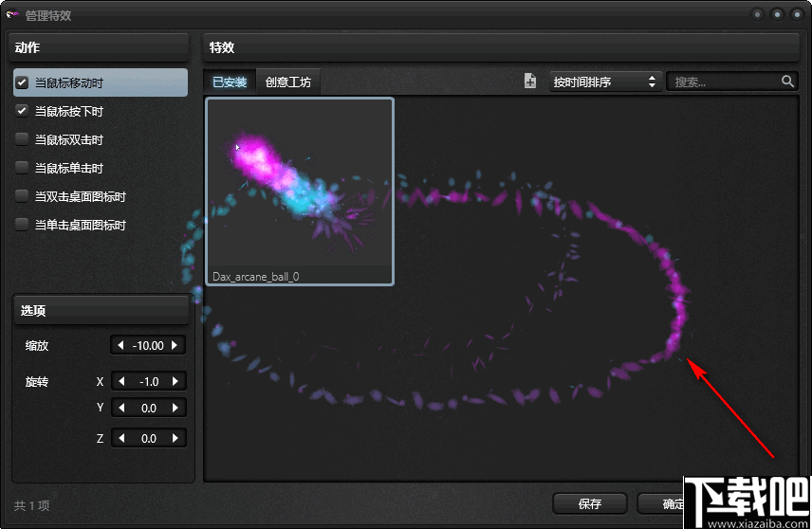Increase Y rotation with right arrow

coord(175,408)
